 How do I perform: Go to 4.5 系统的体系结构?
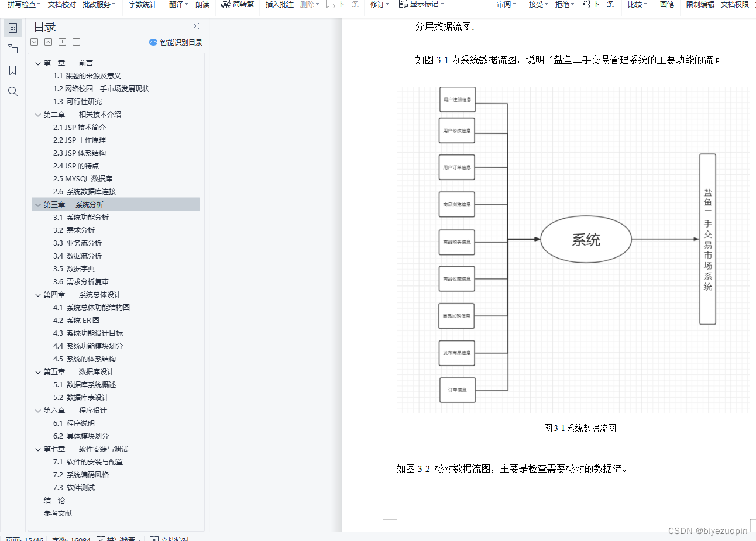(84, 359)
